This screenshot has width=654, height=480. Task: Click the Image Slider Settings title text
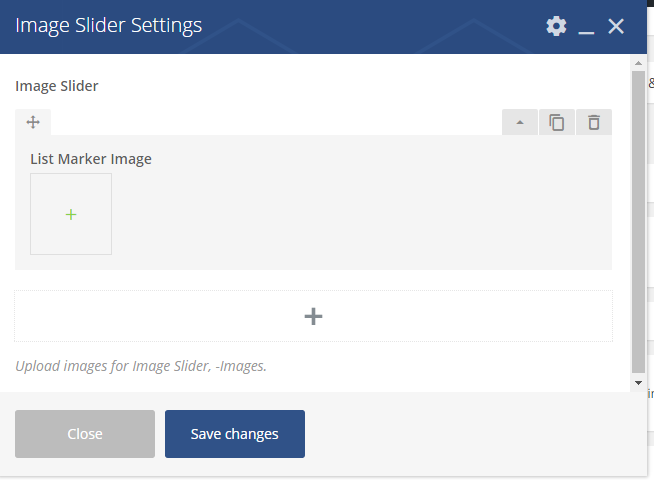point(108,26)
